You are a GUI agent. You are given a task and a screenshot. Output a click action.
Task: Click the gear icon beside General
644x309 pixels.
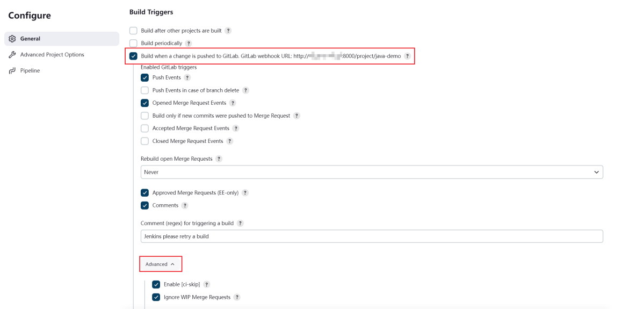tap(12, 39)
